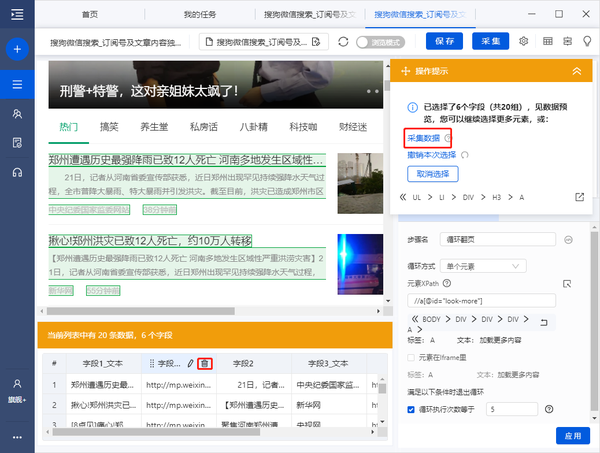The image size is (600, 453).
Task: Toggle the 浏览模式 switch
Action: [380, 42]
